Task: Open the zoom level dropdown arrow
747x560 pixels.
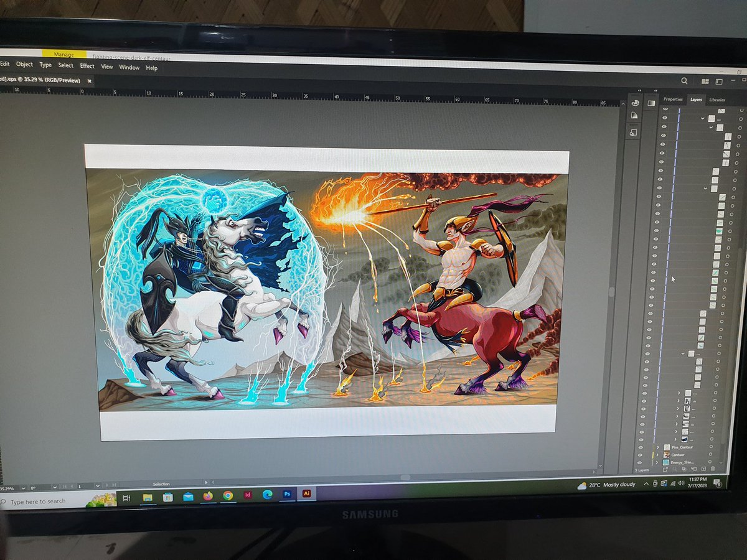Action: 24,487
